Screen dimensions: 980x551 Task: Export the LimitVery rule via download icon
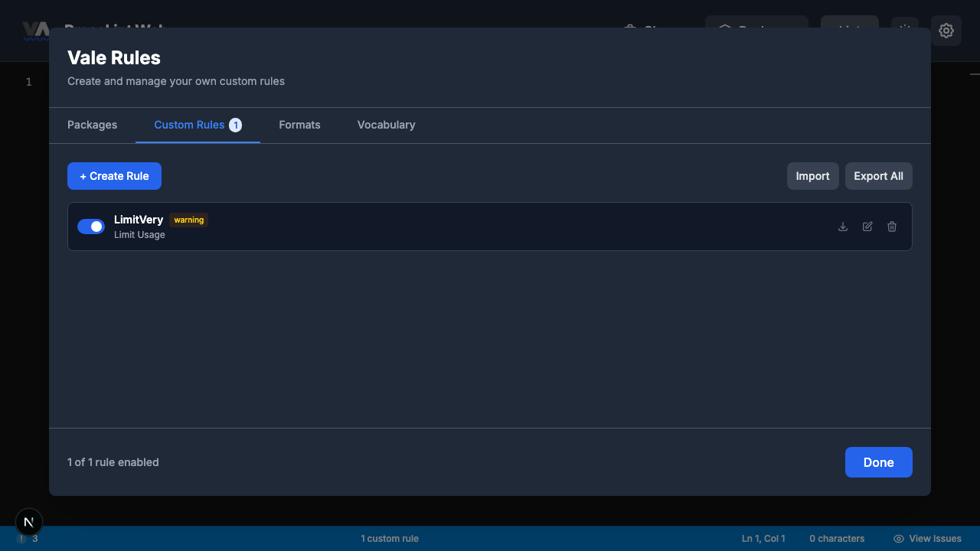(843, 227)
